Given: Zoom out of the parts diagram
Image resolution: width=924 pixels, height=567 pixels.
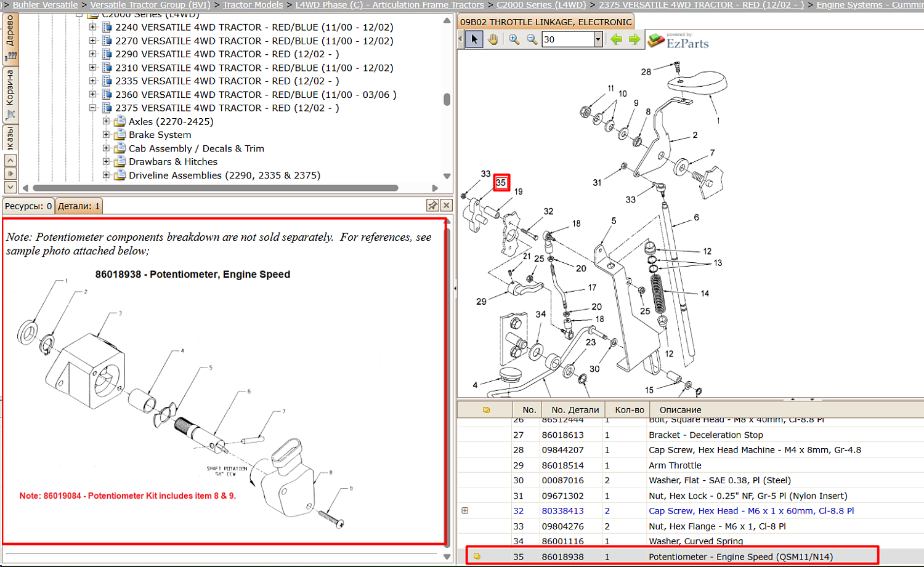Looking at the screenshot, I should (x=532, y=39).
